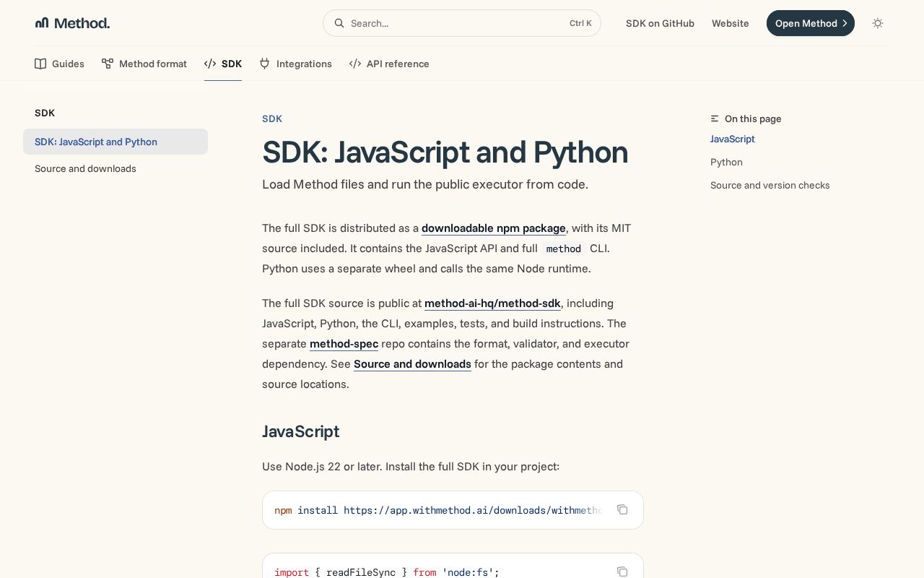Copy the import readFileSync code block
The height and width of the screenshot is (578, 924).
coord(622,571)
